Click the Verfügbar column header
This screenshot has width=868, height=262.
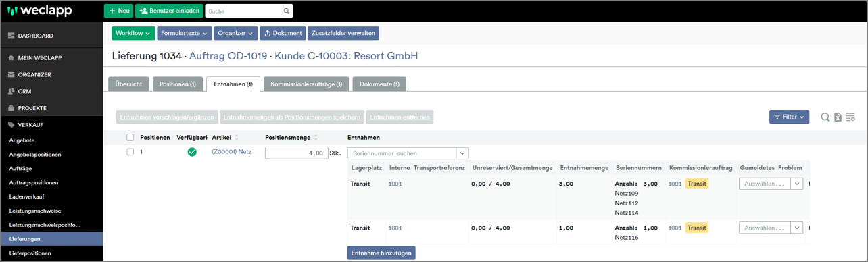[x=191, y=138]
